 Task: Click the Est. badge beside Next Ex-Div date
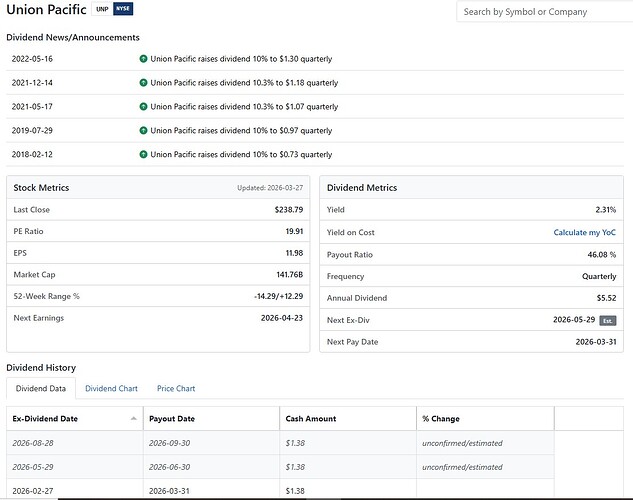(x=608, y=321)
